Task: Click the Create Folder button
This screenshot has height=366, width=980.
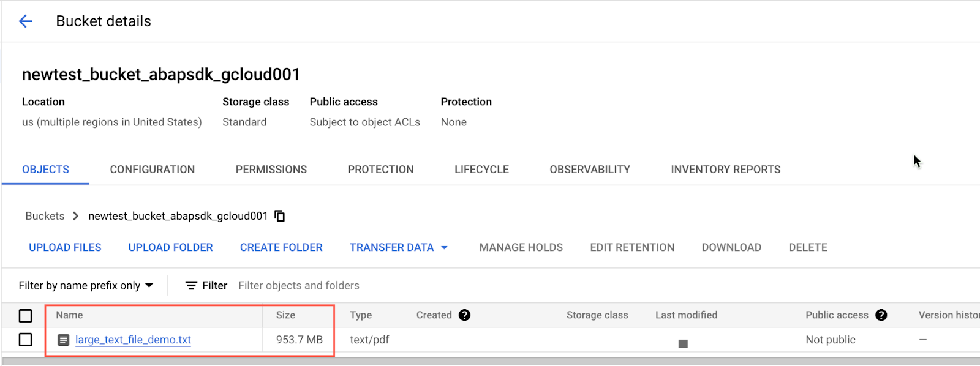Action: (281, 247)
